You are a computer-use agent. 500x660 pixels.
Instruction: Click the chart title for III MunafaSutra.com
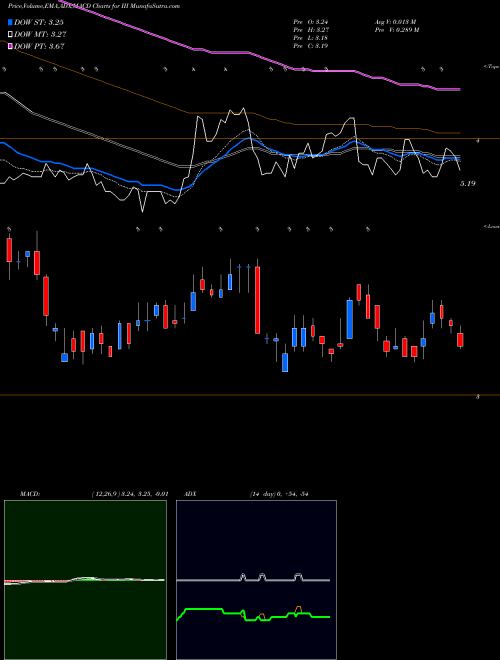pyautogui.click(x=94, y=6)
